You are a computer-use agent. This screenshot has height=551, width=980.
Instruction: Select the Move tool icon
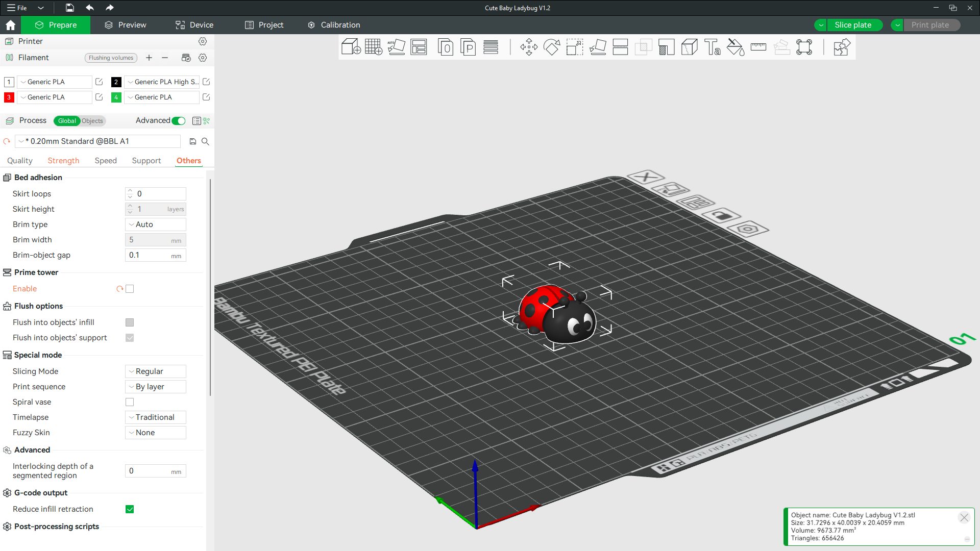pos(529,47)
